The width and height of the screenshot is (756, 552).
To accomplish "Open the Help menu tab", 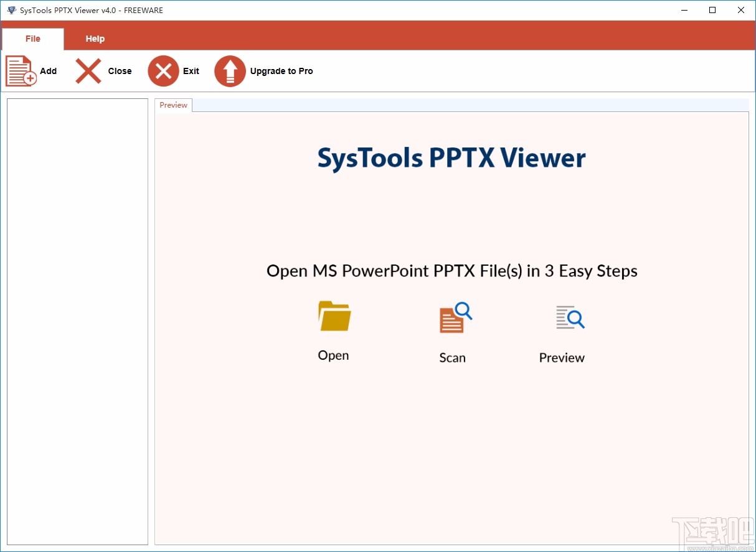I will click(95, 38).
